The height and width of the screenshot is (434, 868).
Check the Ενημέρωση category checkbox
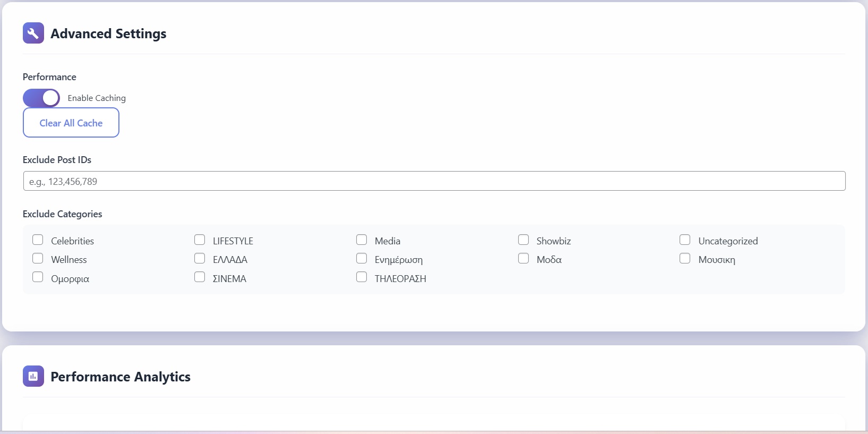point(362,258)
